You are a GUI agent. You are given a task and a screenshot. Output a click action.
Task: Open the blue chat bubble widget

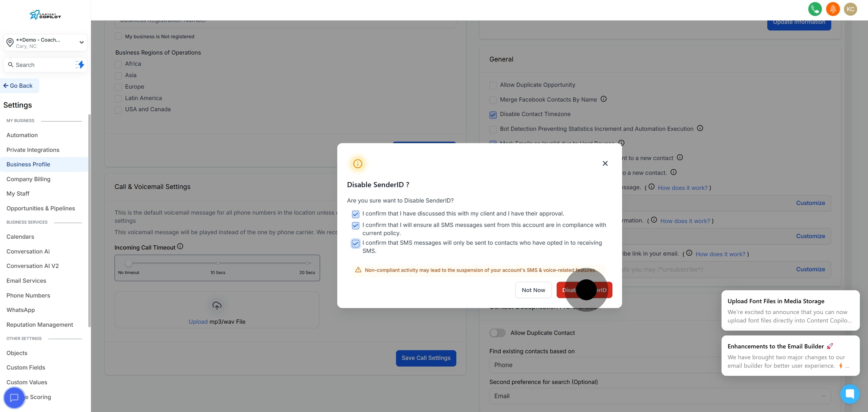click(850, 394)
